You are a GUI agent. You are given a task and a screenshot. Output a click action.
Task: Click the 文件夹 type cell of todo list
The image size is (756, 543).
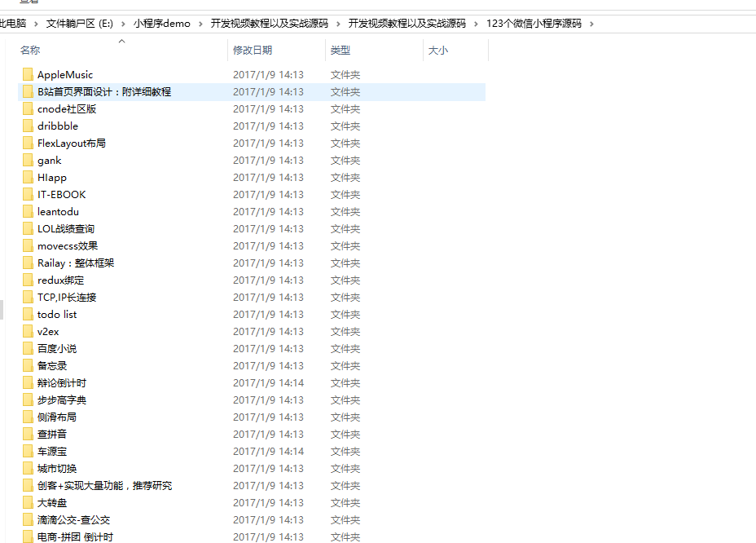345,314
